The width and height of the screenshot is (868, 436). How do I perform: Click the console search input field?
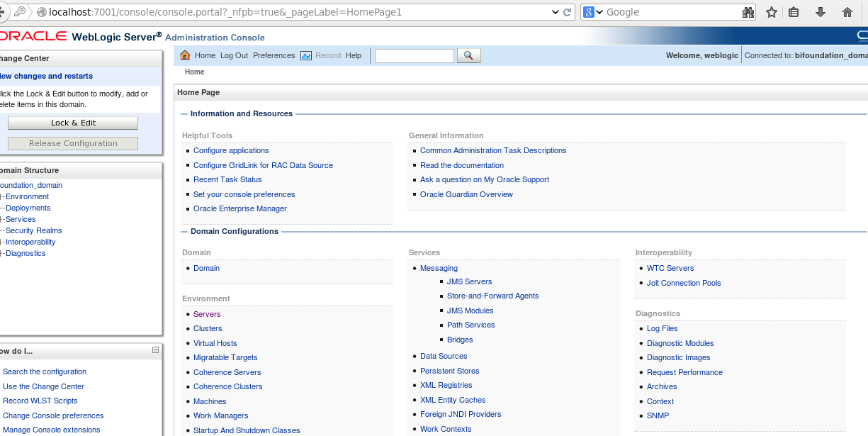(x=414, y=55)
